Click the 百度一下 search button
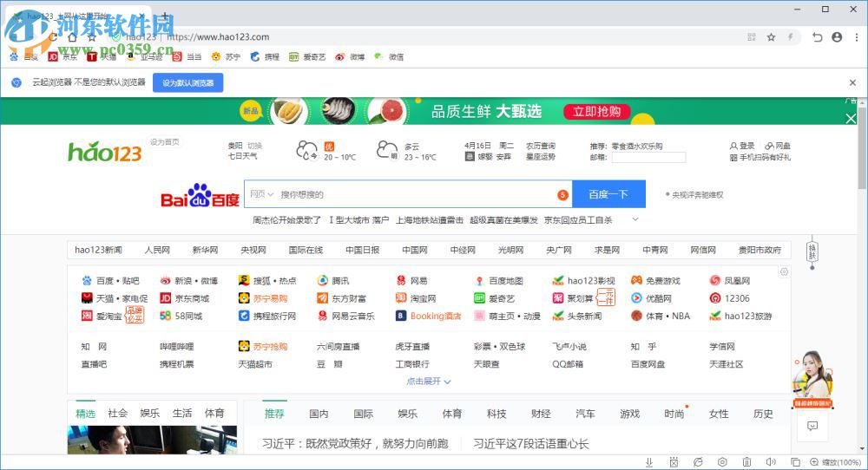 pyautogui.click(x=608, y=194)
